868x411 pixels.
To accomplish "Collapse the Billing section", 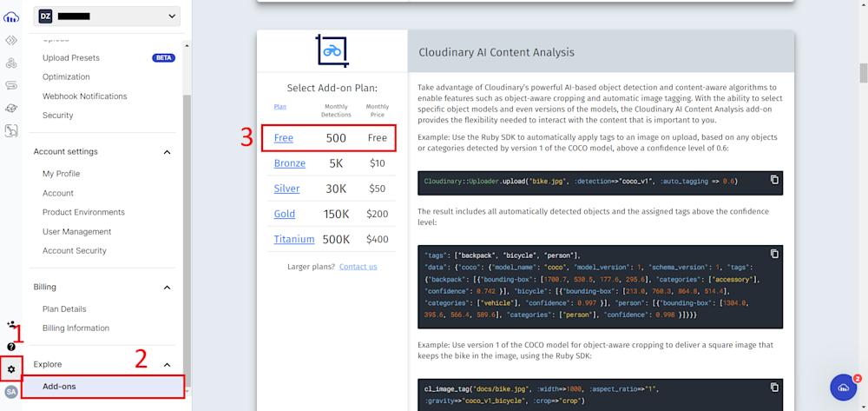I will click(168, 287).
